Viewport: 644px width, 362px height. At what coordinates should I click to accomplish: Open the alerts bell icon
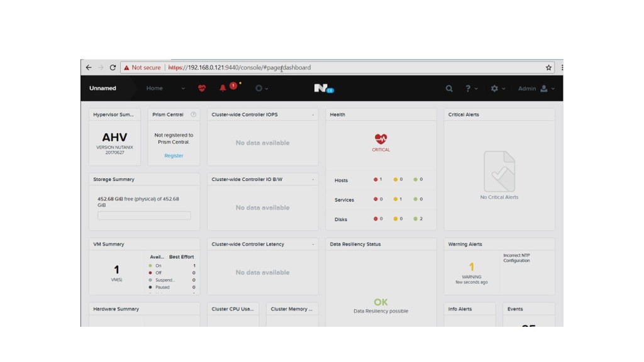(x=223, y=89)
